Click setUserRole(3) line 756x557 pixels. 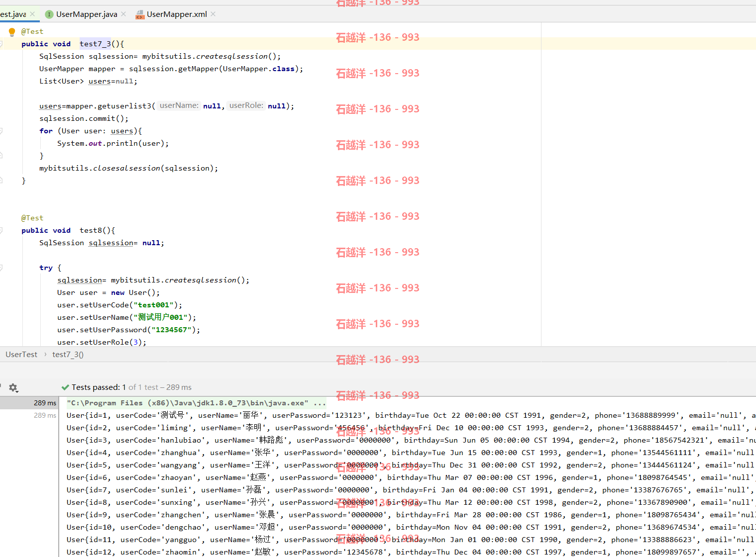pyautogui.click(x=102, y=342)
